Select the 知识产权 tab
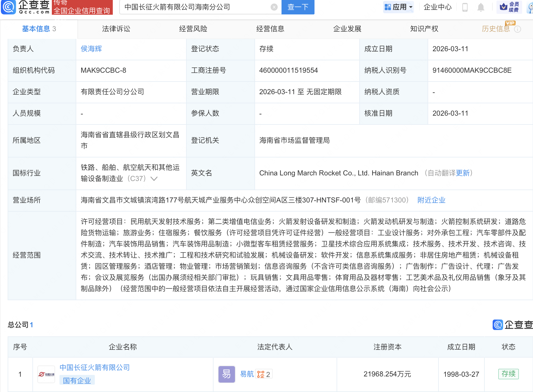This screenshot has height=392, width=533. 424,29
